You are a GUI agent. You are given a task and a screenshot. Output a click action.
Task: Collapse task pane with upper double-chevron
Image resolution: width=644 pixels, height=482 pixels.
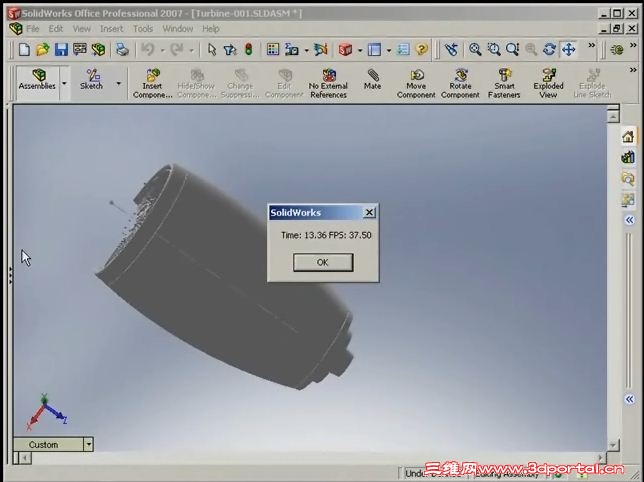630,220
